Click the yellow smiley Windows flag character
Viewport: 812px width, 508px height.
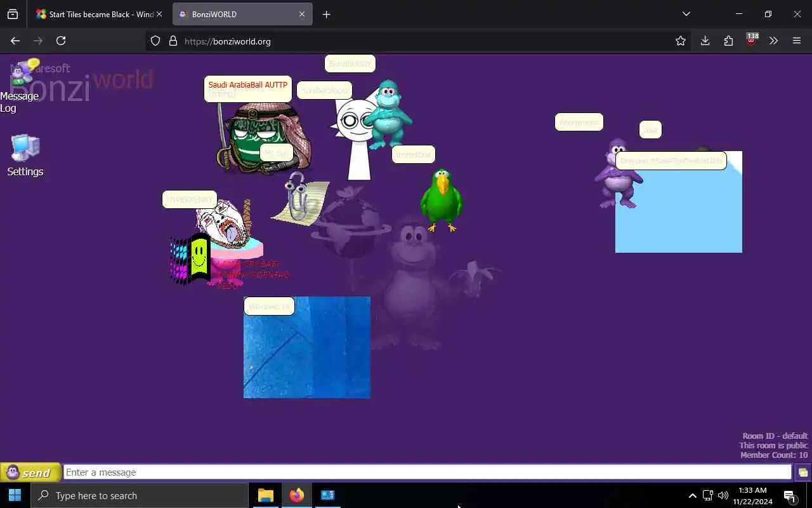[x=191, y=259]
